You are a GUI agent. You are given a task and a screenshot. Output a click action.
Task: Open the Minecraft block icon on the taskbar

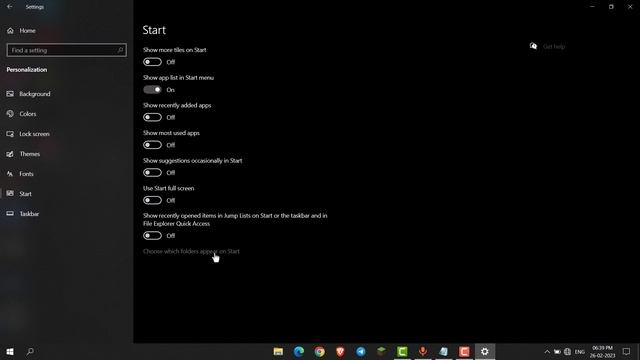[381, 351]
